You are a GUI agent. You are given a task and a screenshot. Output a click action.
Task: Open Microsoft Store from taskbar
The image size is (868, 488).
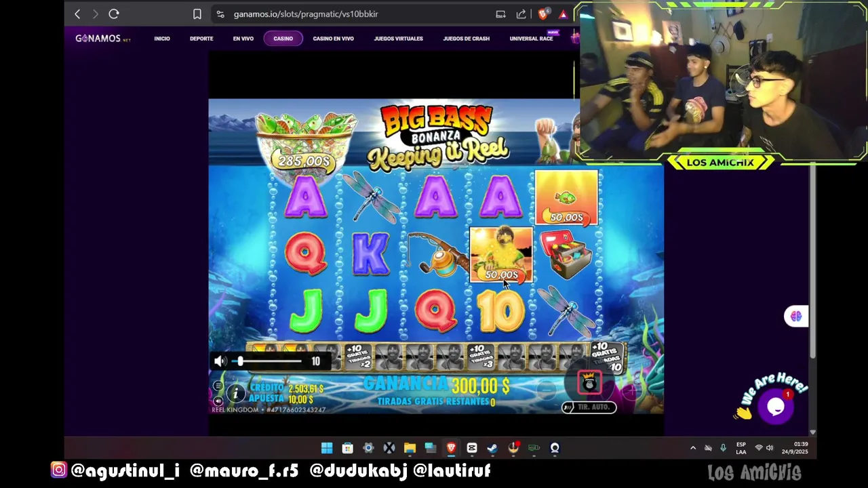coord(348,448)
